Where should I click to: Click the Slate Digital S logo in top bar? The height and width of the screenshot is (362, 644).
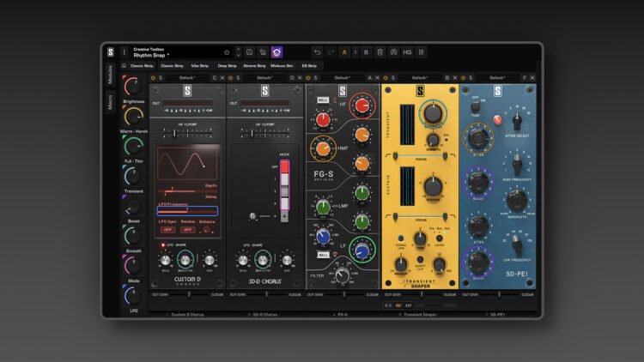point(111,52)
